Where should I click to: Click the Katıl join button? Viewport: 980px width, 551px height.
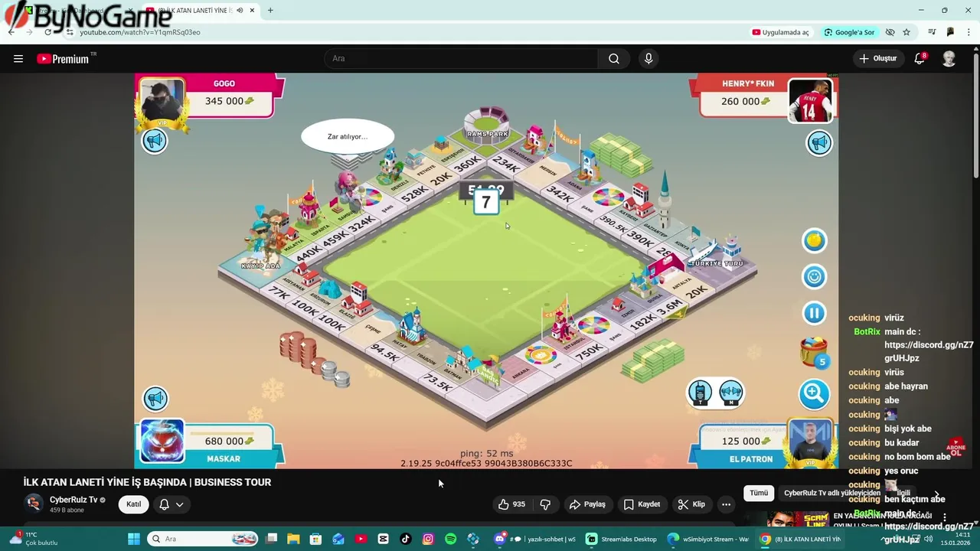tap(133, 504)
